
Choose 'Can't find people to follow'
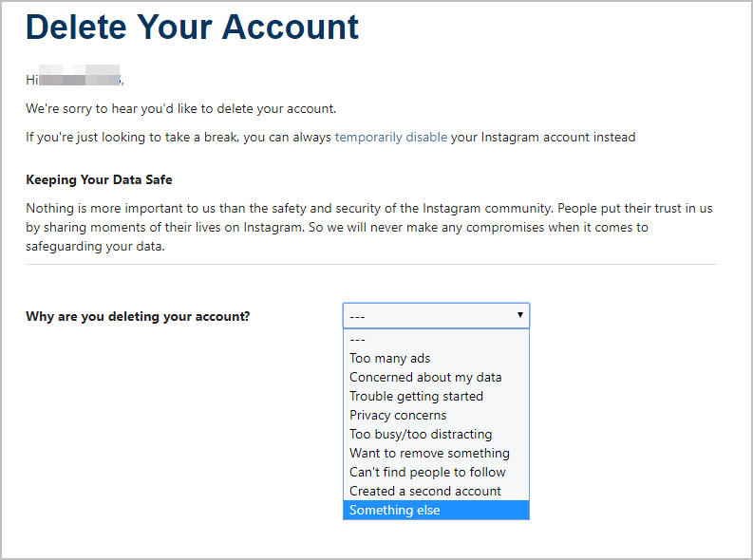point(436,472)
